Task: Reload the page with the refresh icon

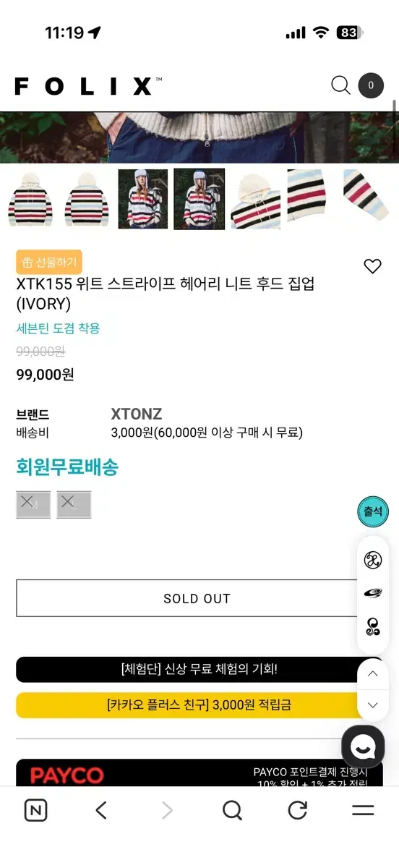Action: tap(298, 810)
